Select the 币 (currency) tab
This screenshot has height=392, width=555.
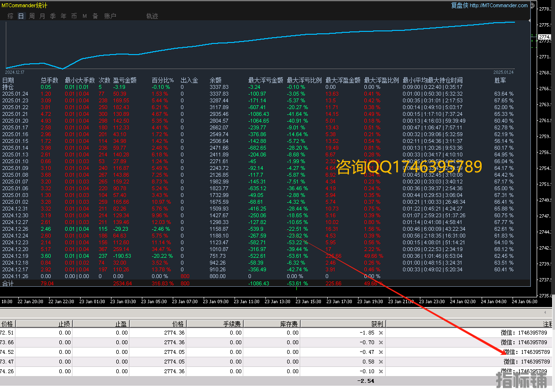[74, 16]
